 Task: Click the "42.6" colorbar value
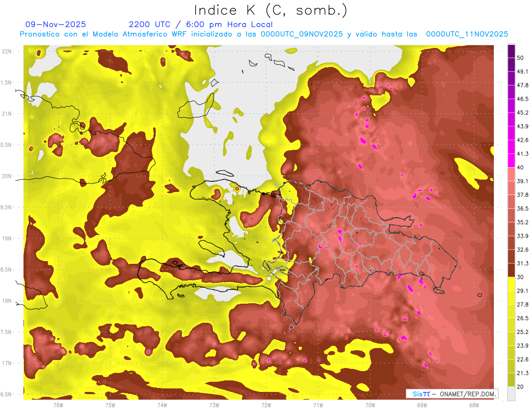523,140
